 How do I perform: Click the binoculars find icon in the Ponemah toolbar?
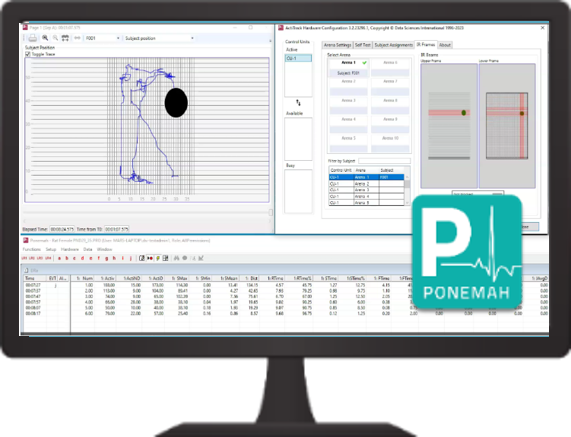click(177, 258)
